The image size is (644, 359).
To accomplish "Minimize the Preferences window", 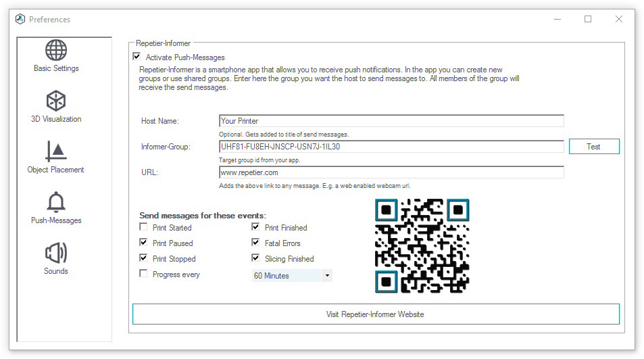I will pyautogui.click(x=558, y=19).
